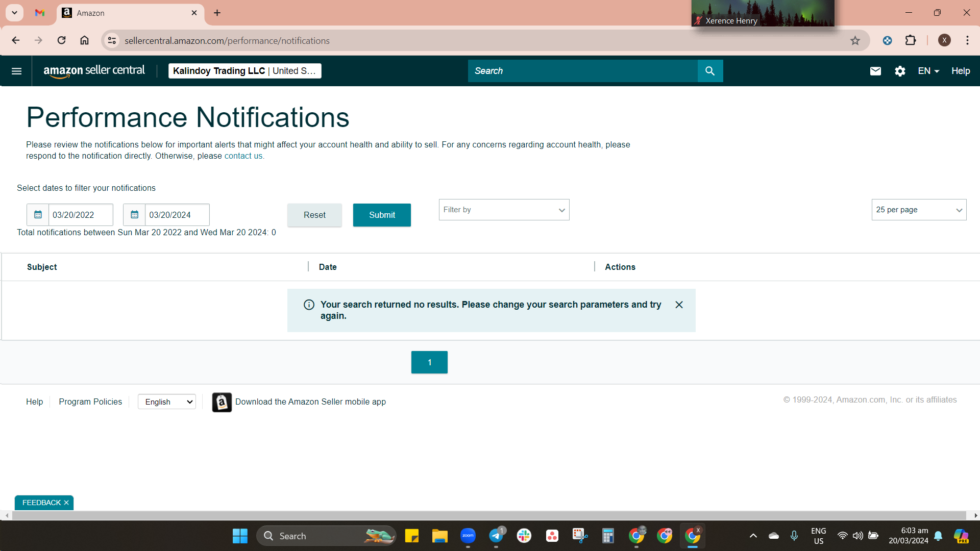
Task: Open the end date calendar icon
Action: click(x=134, y=215)
